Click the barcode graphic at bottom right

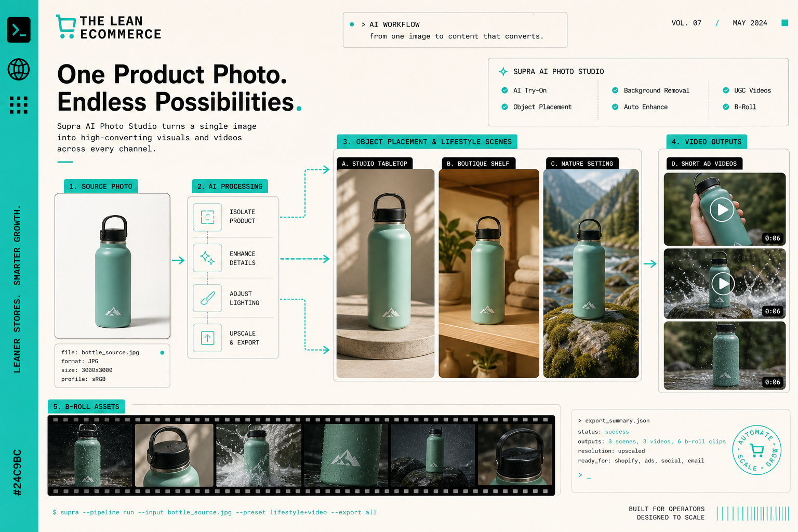(753, 513)
